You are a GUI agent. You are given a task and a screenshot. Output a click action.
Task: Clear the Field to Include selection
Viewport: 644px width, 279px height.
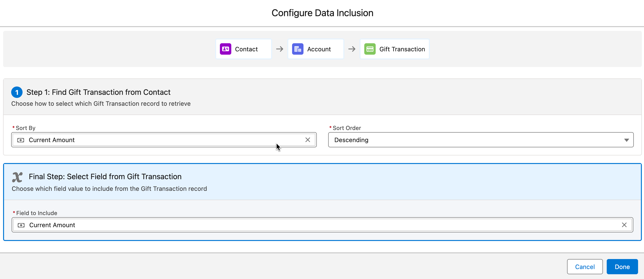[624, 225]
